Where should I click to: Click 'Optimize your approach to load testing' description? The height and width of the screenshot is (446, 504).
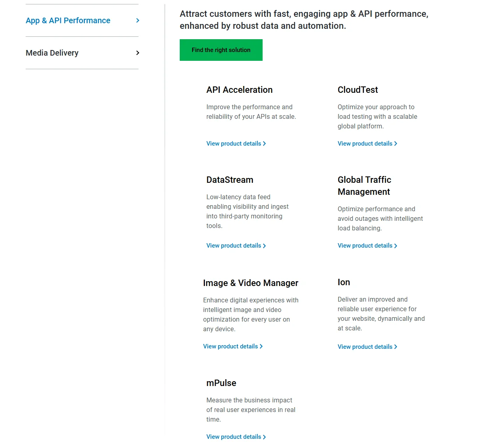pyautogui.click(x=377, y=116)
